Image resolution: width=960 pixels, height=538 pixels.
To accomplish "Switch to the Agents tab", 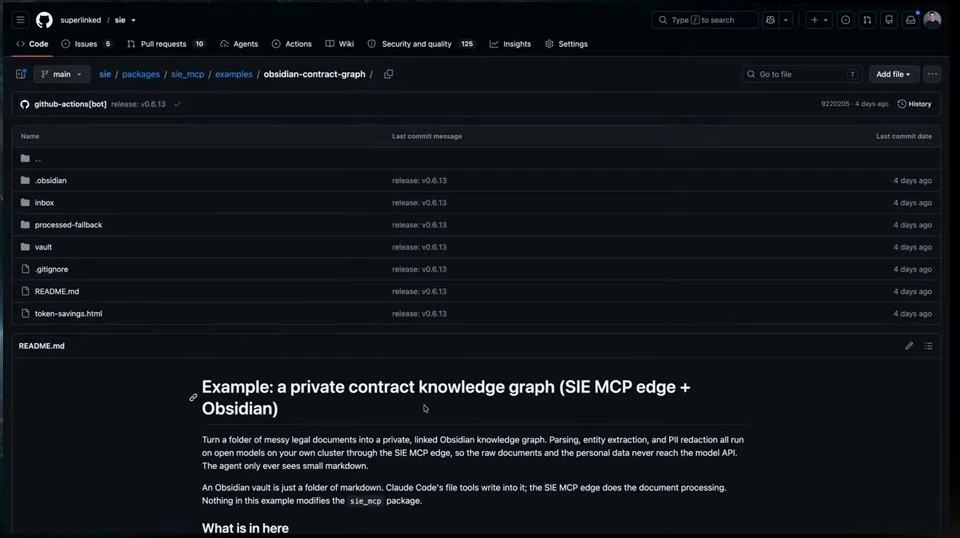I will pyautogui.click(x=239, y=44).
